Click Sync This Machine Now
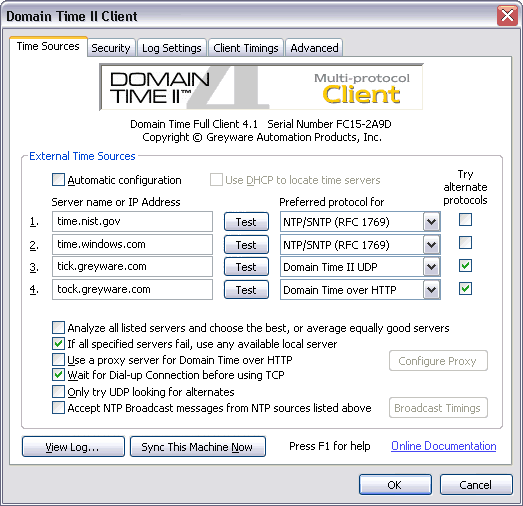The width and height of the screenshot is (523, 506). click(197, 447)
